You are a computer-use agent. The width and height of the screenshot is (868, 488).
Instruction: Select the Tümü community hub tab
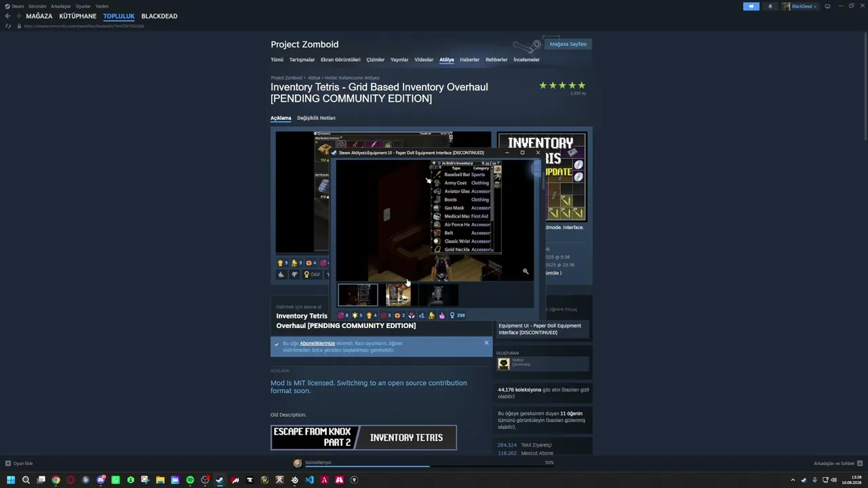[277, 60]
